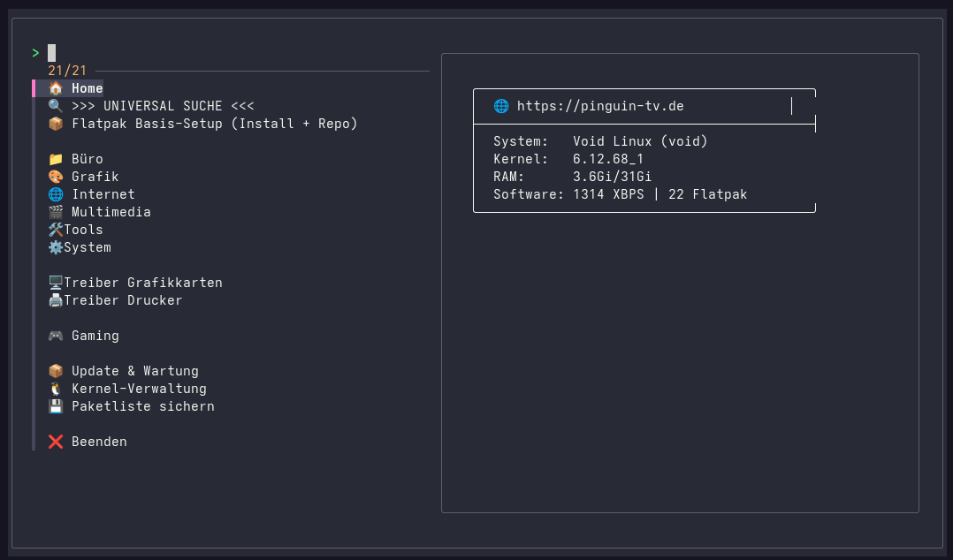This screenshot has width=953, height=560.
Task: Click the red X icon beside Beenden
Action: 55,441
